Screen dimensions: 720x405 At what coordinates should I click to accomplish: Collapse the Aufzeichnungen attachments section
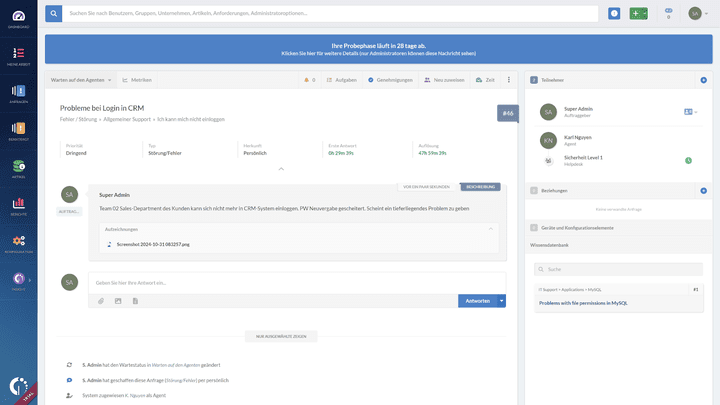pos(490,229)
